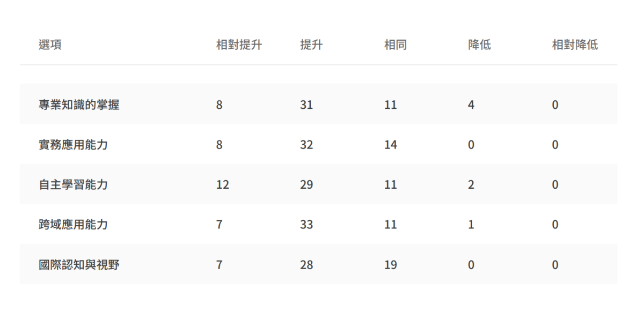Click the 選項 column header
The width and height of the screenshot is (644, 312).
click(50, 45)
